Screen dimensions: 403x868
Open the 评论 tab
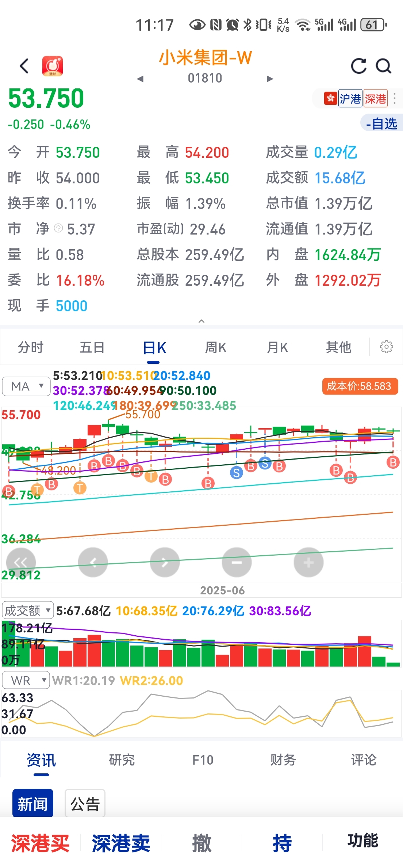(364, 760)
